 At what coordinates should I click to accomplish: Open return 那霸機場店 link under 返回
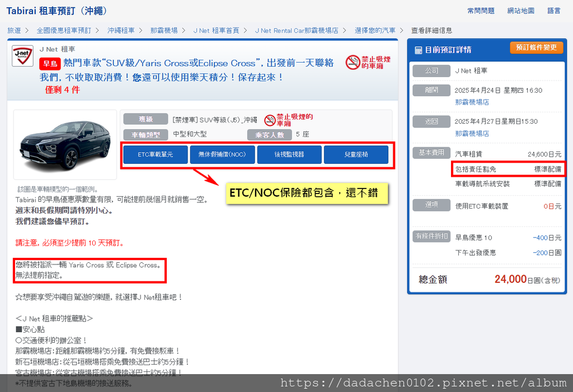[x=472, y=134]
